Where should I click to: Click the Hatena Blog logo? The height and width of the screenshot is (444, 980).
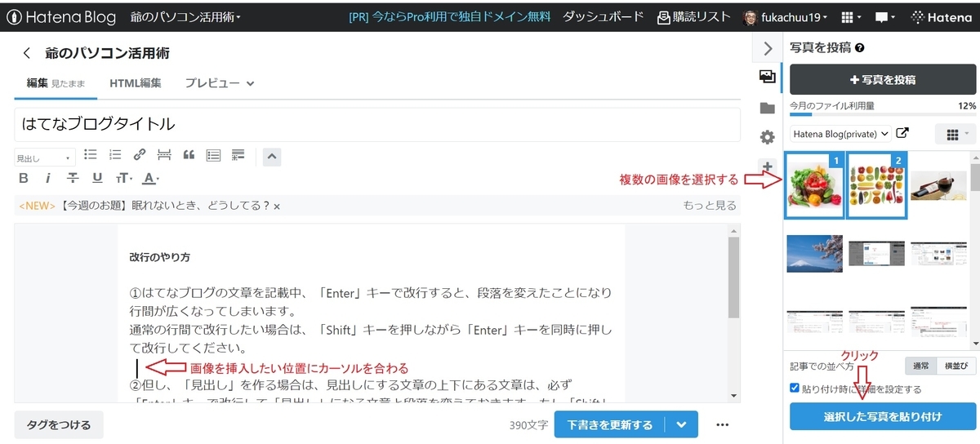point(60,16)
